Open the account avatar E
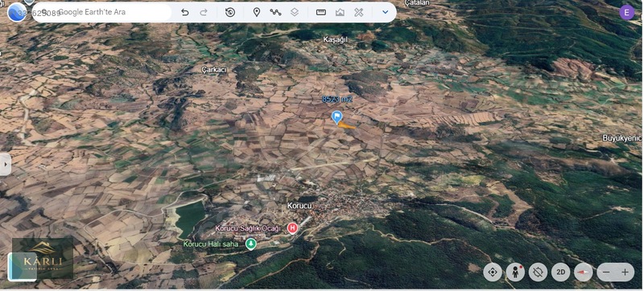The width and height of the screenshot is (644, 291). (627, 12)
